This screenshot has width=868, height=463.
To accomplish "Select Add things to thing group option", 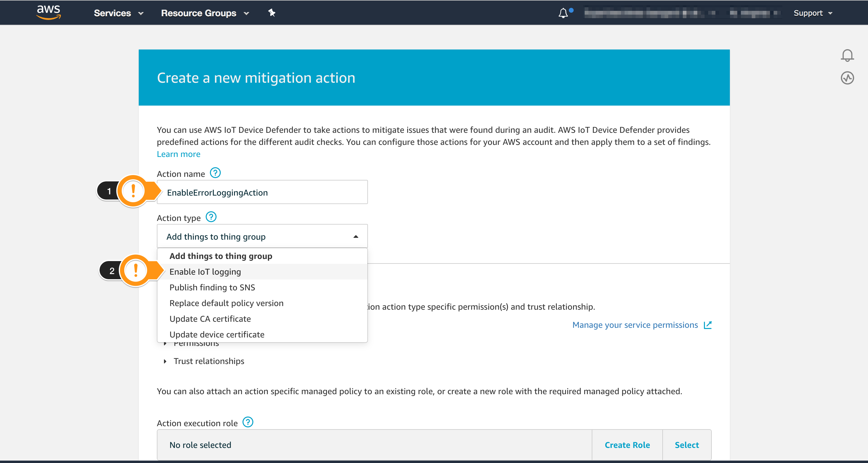I will tap(262, 256).
